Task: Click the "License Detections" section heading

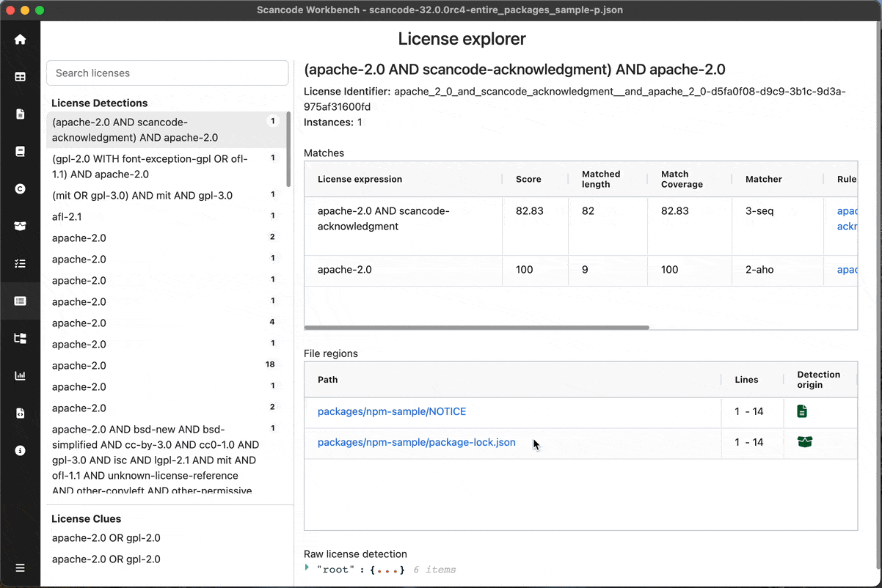Action: pos(99,103)
